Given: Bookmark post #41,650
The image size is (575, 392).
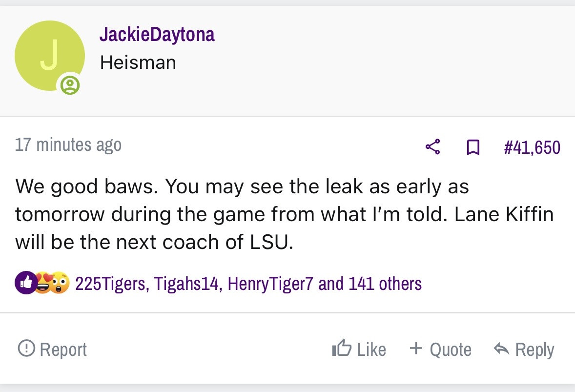Looking at the screenshot, I should click(x=472, y=147).
